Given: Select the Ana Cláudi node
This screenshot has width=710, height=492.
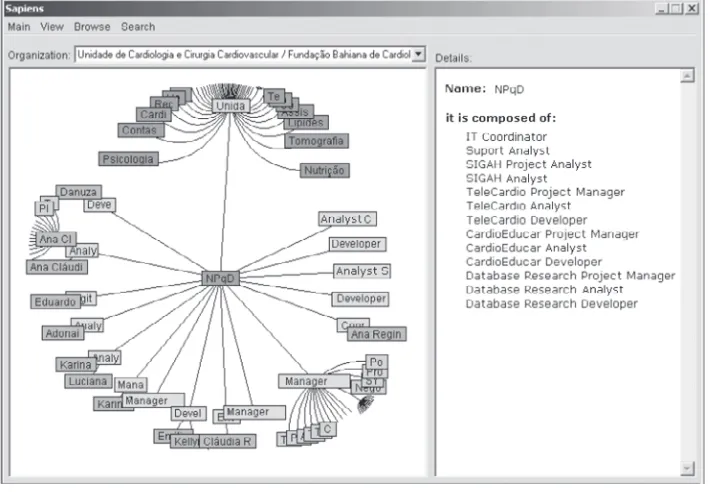Looking at the screenshot, I should pyautogui.click(x=57, y=267).
